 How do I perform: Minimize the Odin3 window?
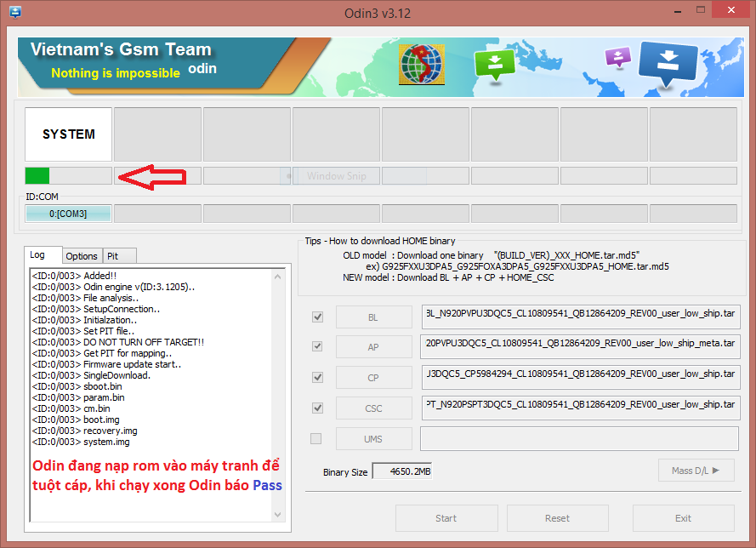[x=678, y=10]
